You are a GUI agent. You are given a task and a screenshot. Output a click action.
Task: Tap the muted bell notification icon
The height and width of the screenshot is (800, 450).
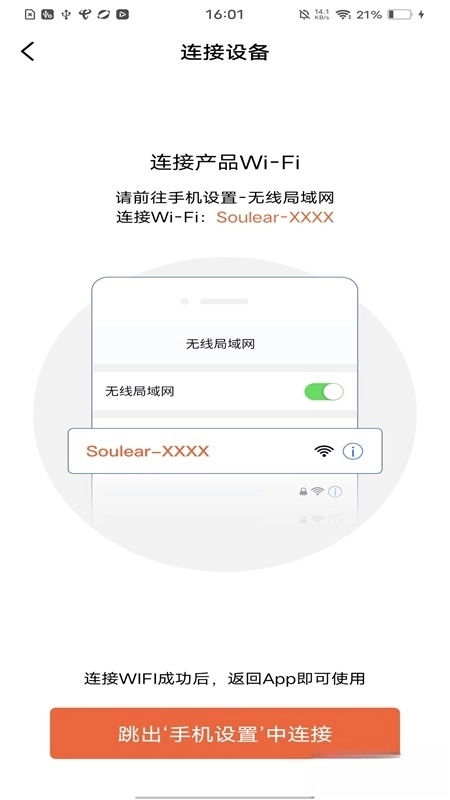pyautogui.click(x=304, y=14)
